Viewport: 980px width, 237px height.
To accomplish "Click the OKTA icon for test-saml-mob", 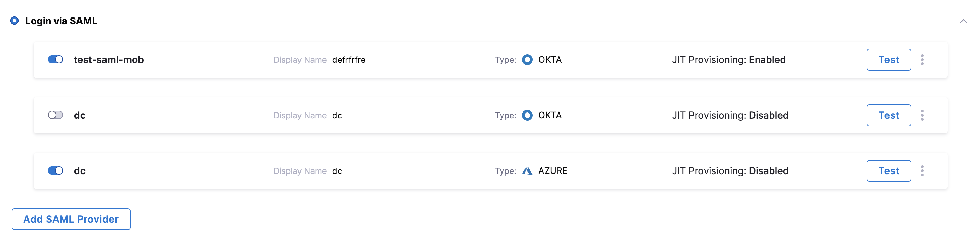I will tap(527, 60).
